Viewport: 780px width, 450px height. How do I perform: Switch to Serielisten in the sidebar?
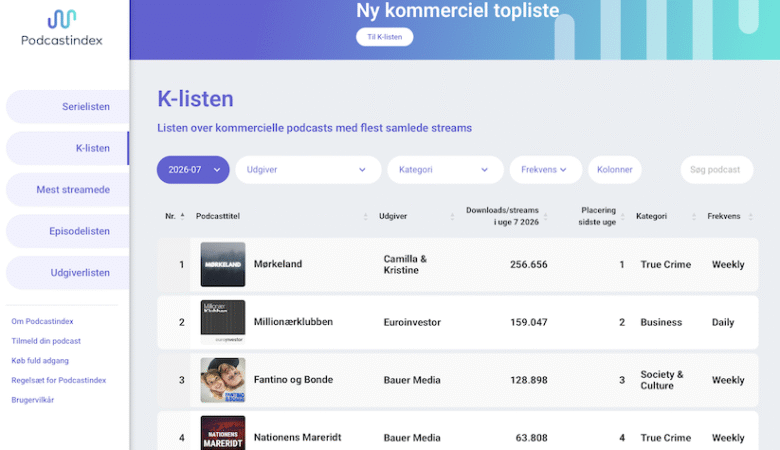pyautogui.click(x=67, y=107)
